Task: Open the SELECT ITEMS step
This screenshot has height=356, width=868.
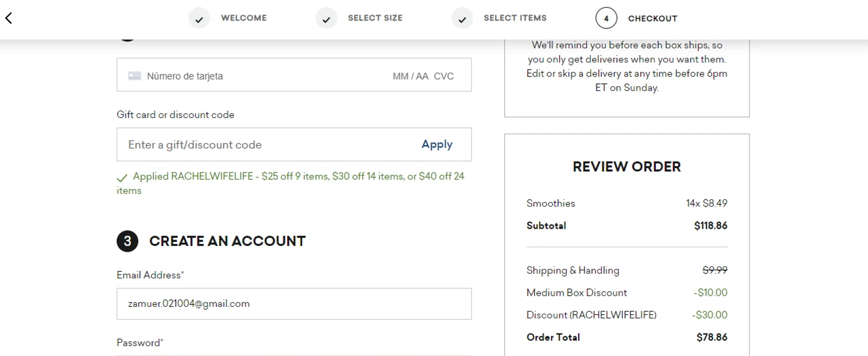Action: [x=515, y=18]
